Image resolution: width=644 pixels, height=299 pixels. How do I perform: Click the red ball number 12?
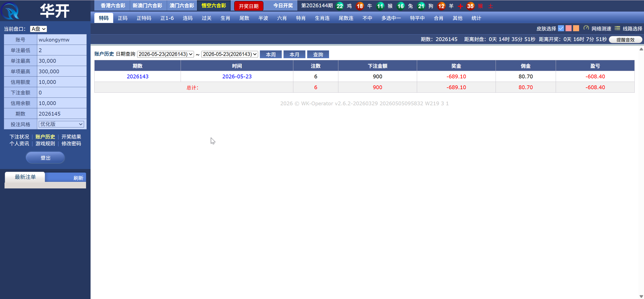click(x=441, y=6)
